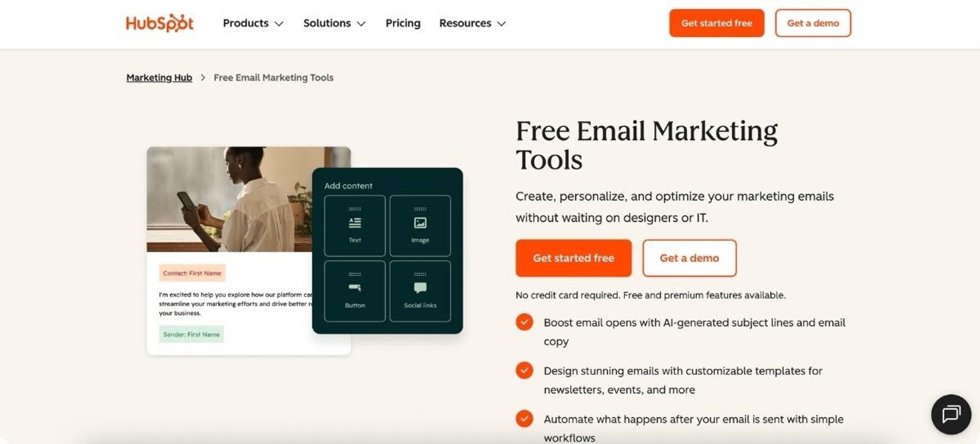Click the header Get a demo button
980x444 pixels.
pyautogui.click(x=813, y=23)
